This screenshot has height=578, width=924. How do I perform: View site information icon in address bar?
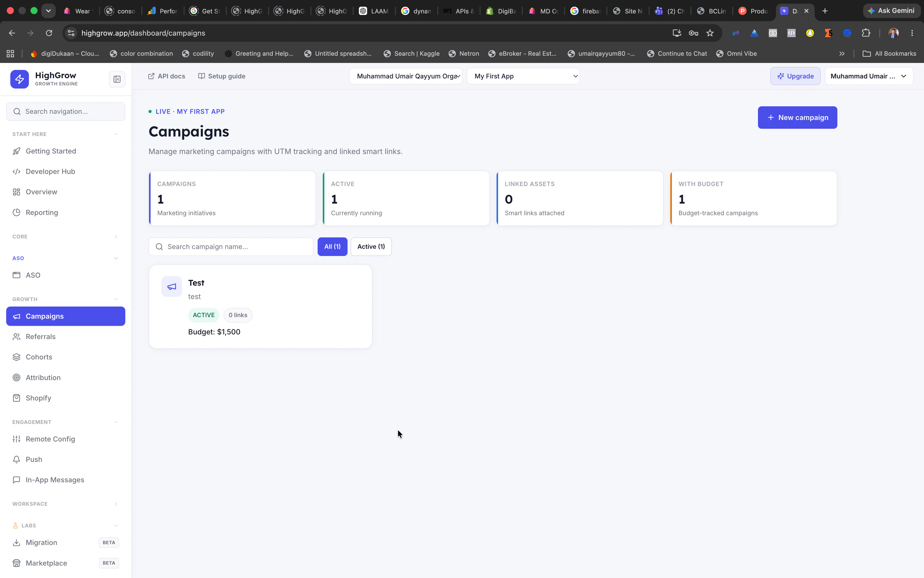tap(71, 33)
